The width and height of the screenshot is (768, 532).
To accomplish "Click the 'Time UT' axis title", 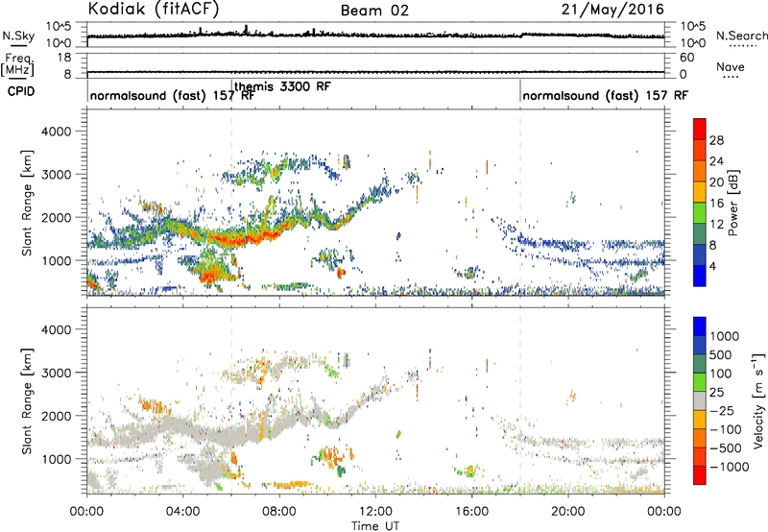I will [x=375, y=526].
